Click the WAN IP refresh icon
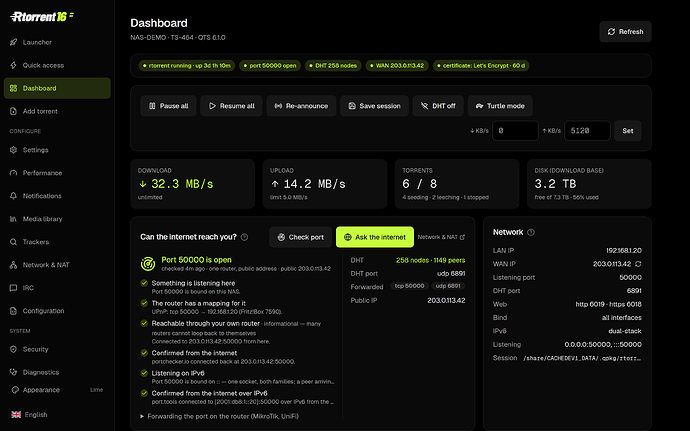690x431 pixels. point(638,264)
